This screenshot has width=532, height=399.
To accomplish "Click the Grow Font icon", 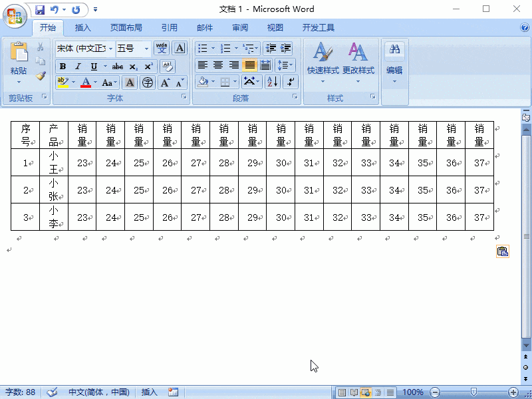I will [x=165, y=81].
